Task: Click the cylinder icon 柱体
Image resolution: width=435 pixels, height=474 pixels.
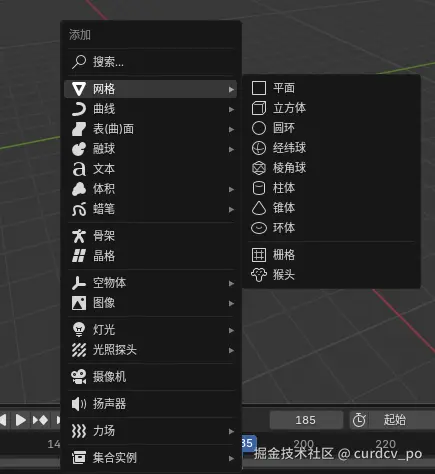Action: click(259, 188)
